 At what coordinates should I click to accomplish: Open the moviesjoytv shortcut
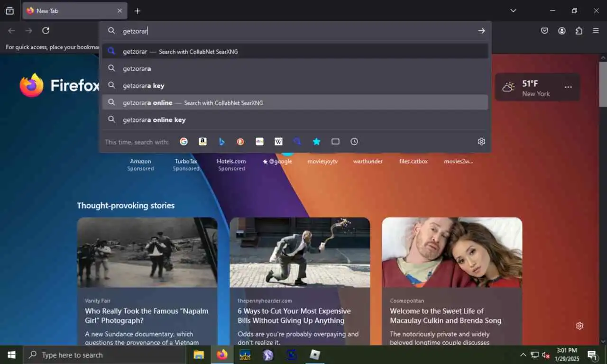tap(322, 161)
